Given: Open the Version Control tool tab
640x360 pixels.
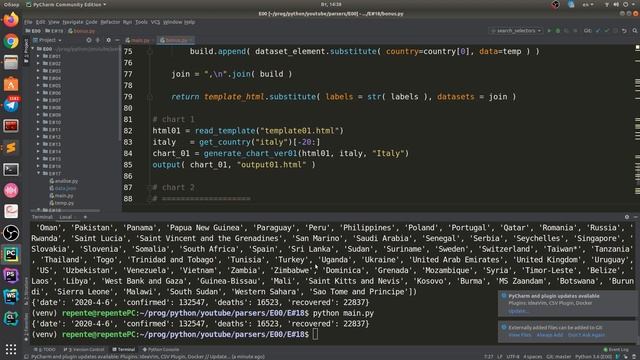Looking at the screenshot, I should (x=84, y=349).
